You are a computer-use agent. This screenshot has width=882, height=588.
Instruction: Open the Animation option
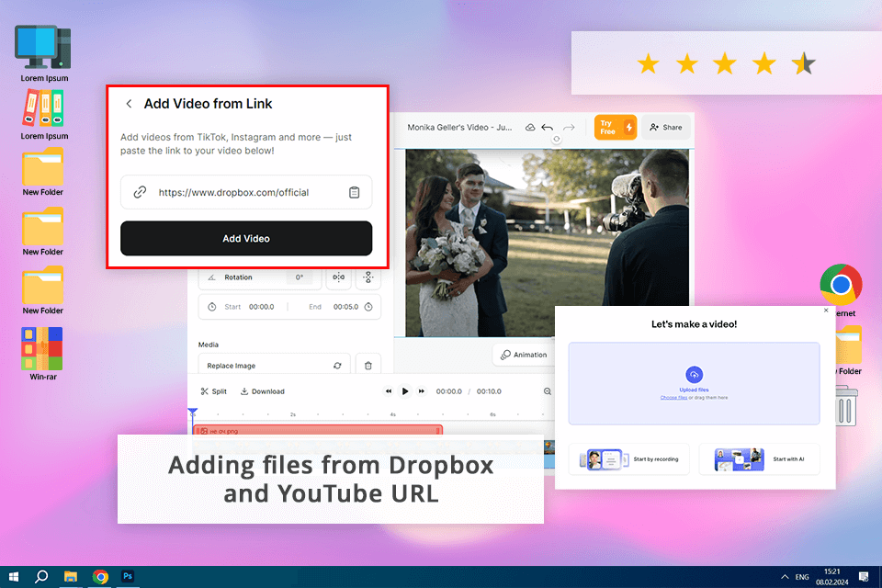coord(524,355)
